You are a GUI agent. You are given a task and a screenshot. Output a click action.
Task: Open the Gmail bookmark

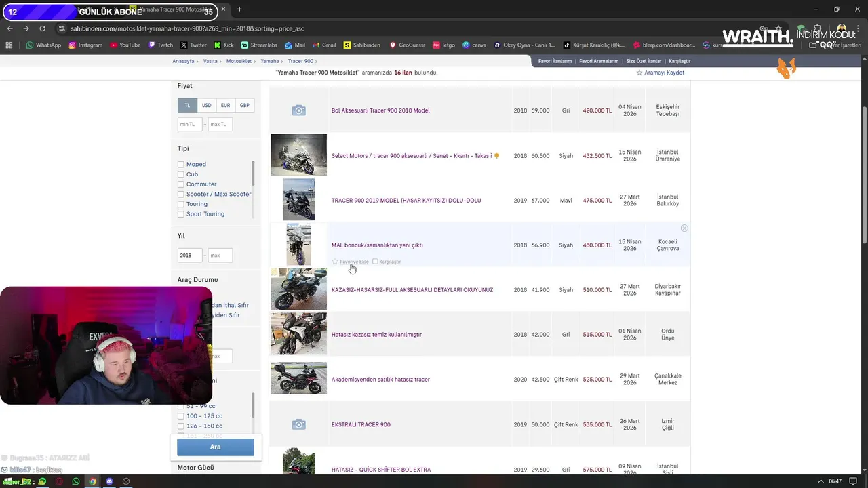[324, 45]
